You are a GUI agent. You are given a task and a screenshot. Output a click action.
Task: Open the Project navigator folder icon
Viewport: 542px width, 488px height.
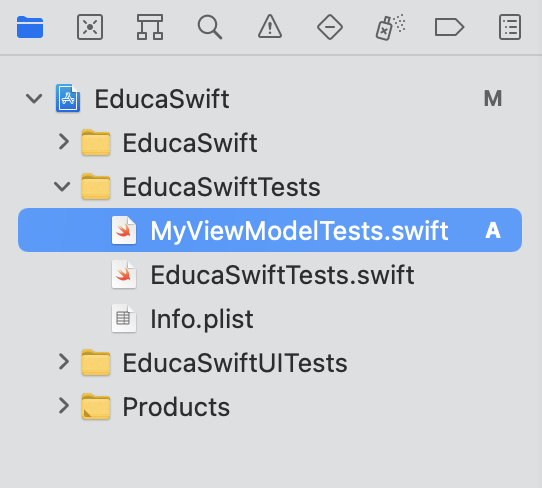(30, 27)
